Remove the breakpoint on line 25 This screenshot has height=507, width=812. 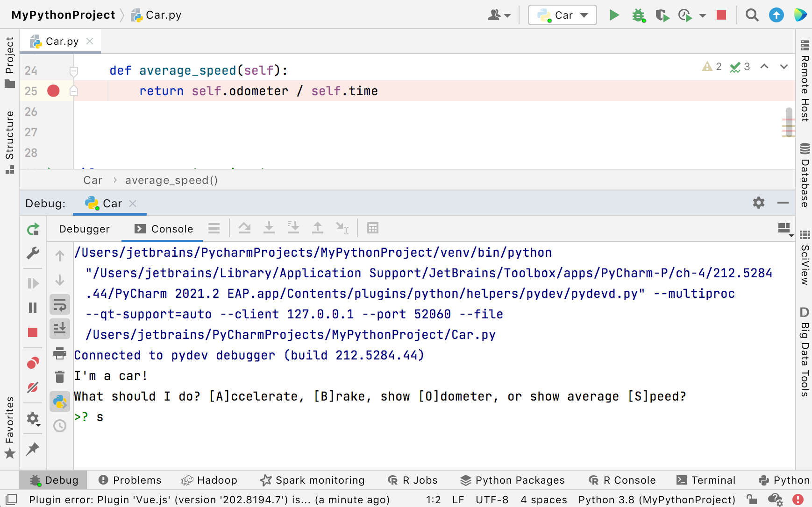pyautogui.click(x=53, y=91)
